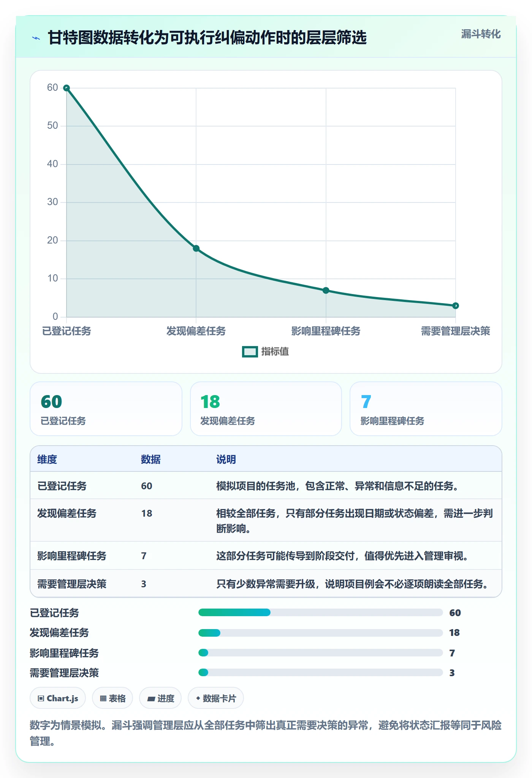
Task: Click the 数据卡片 tag chip
Action: [x=216, y=698]
